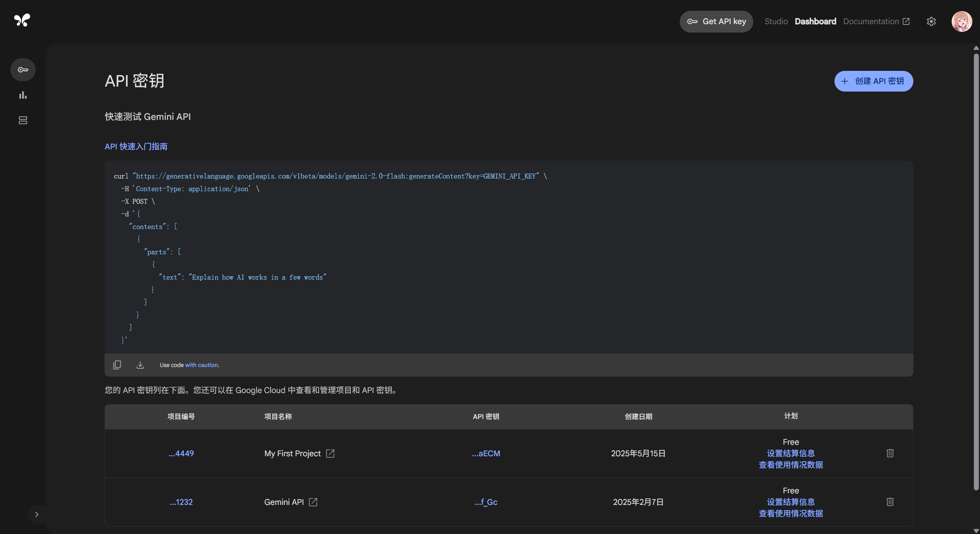Delete the My First Project API key
The image size is (980, 534).
tap(890, 453)
